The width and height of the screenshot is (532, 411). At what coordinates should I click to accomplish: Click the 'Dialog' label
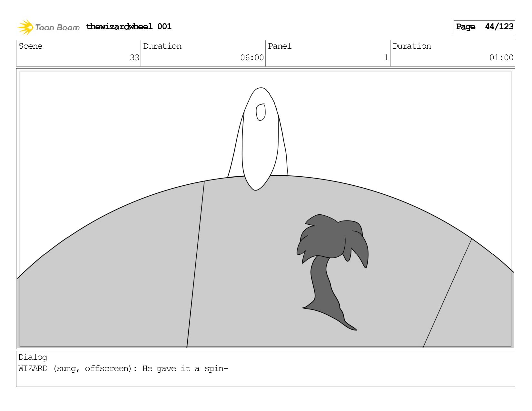33,357
